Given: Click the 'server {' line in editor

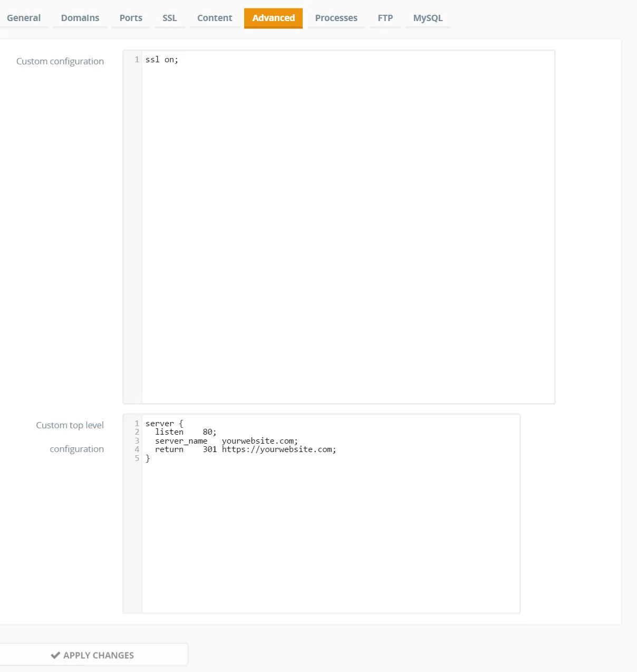Looking at the screenshot, I should click(165, 424).
